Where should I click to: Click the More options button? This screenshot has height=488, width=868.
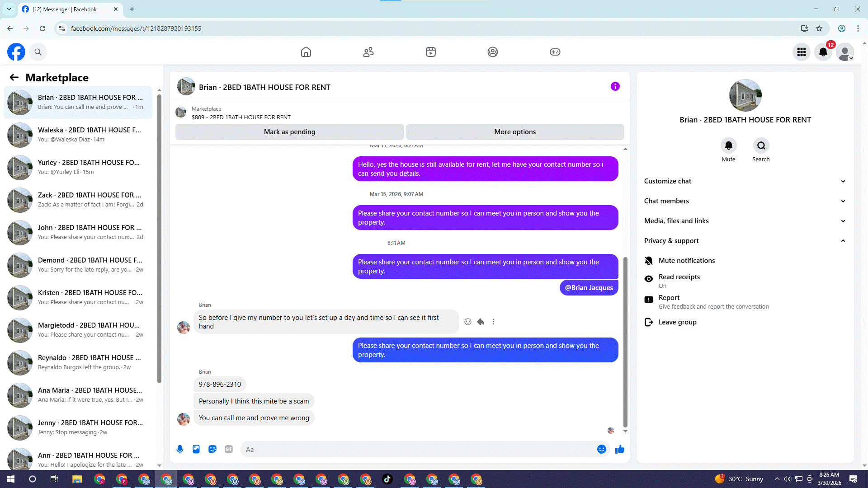(515, 132)
